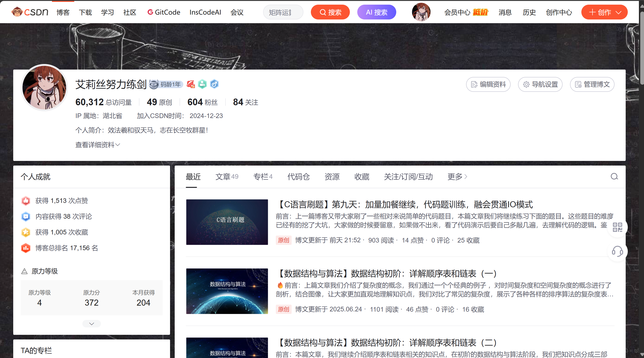This screenshot has width=644, height=358.
Task: Open 会议 in the top navigation
Action: [x=237, y=12]
